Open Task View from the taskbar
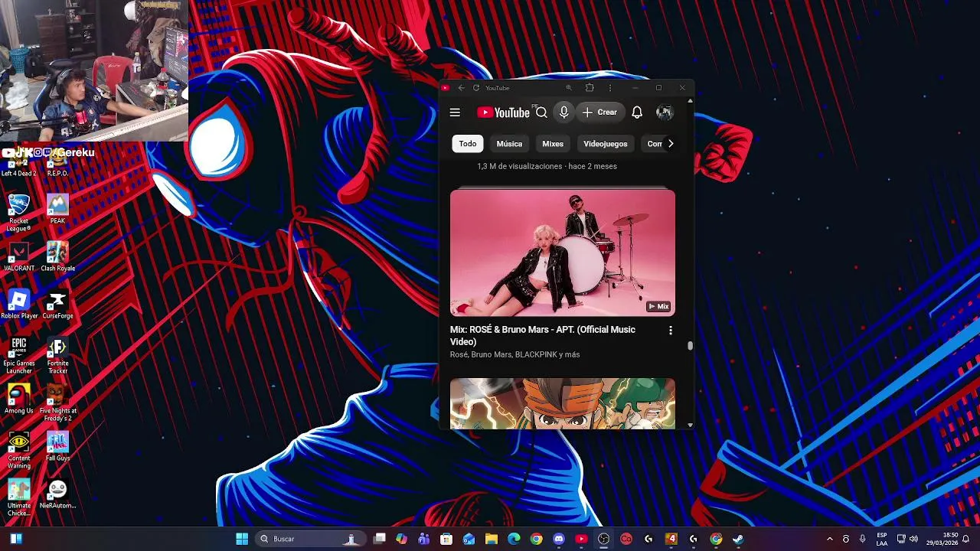This screenshot has width=980, height=551. point(379,539)
